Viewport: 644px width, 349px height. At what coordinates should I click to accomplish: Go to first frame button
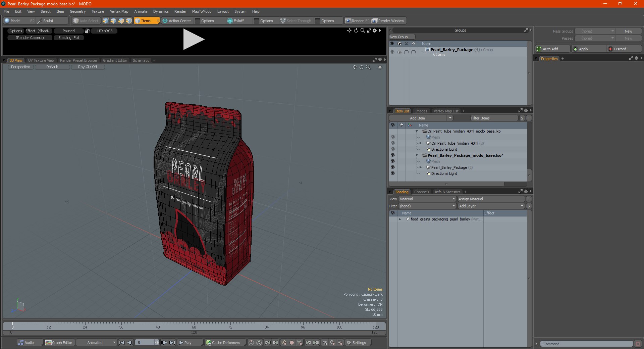tap(122, 343)
